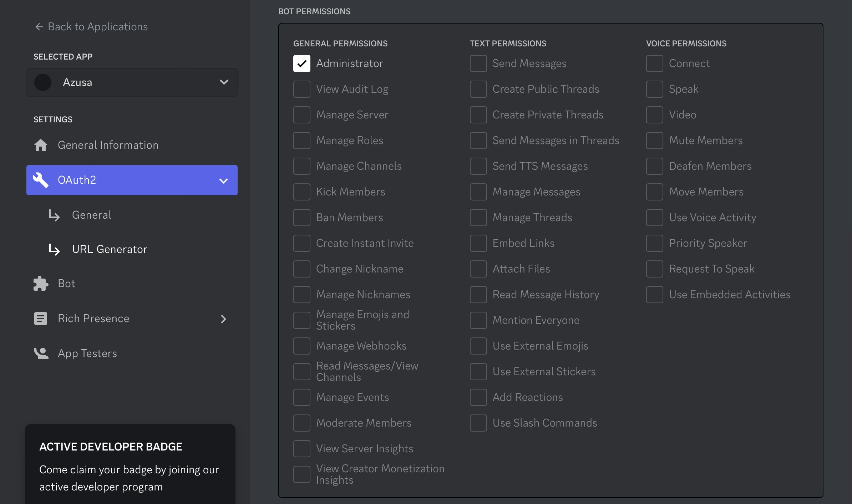Click the arrow icon beside URL Generator
This screenshot has width=852, height=504.
54,249
